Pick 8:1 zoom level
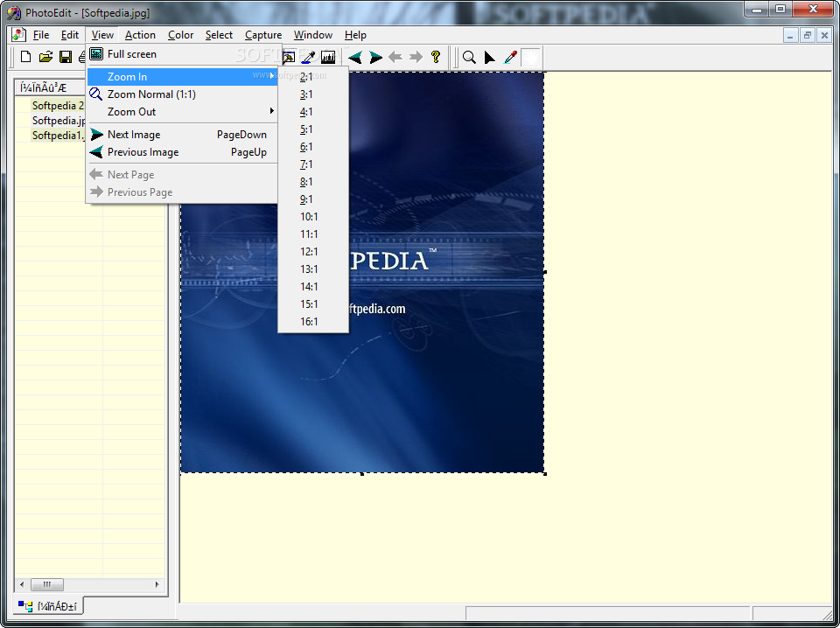Viewport: 840px width, 628px height. tap(313, 182)
